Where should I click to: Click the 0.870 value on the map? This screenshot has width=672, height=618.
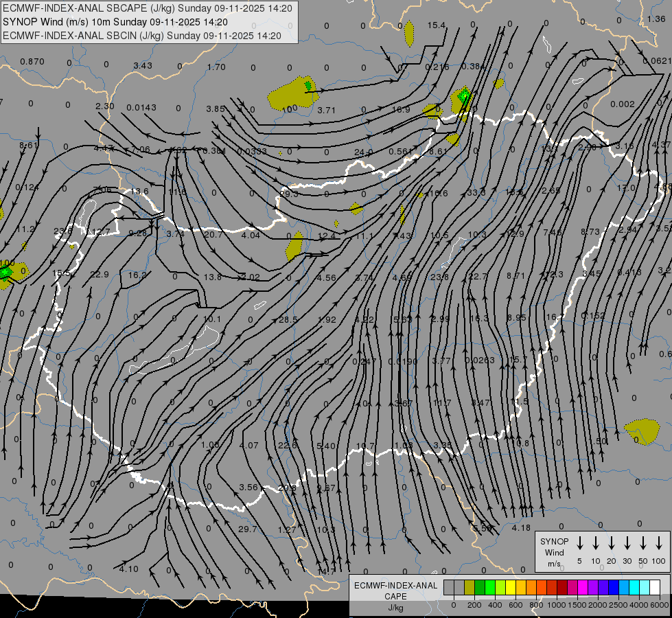32,62
